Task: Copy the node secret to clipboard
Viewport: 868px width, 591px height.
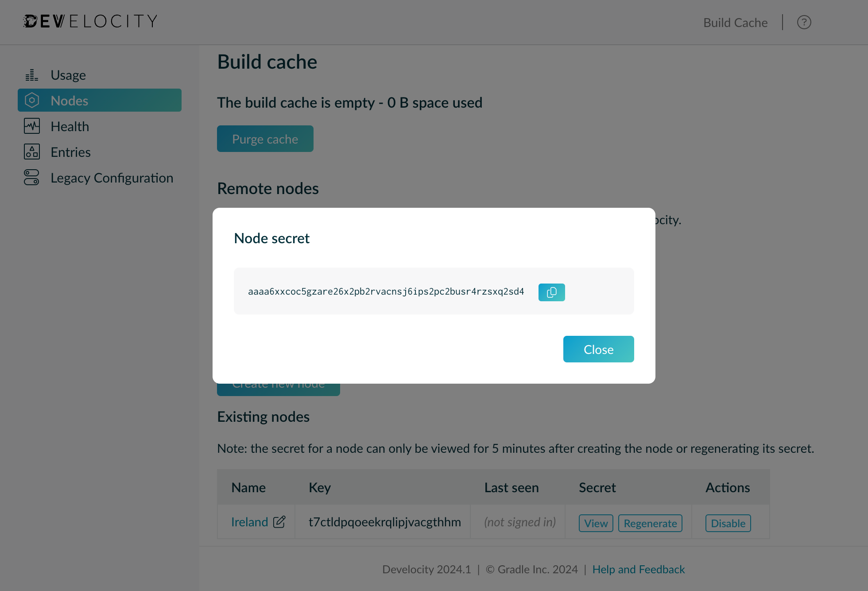Action: (551, 292)
